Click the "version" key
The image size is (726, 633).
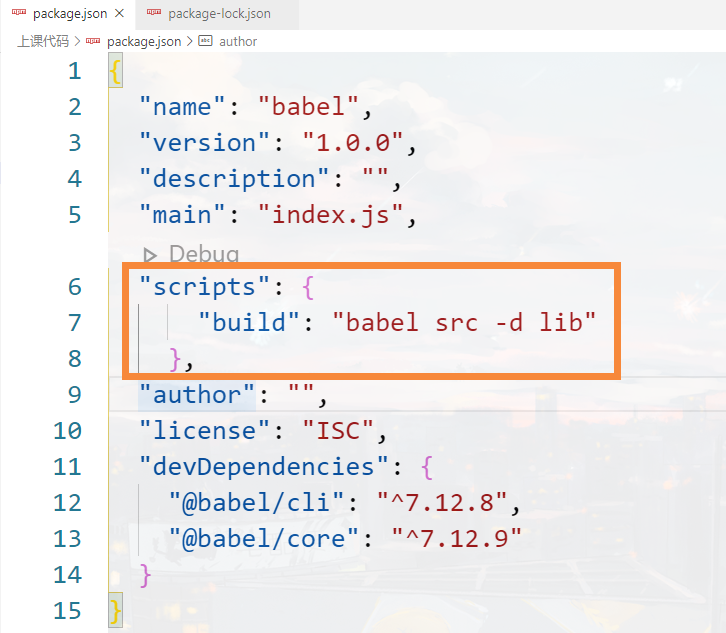tap(204, 143)
